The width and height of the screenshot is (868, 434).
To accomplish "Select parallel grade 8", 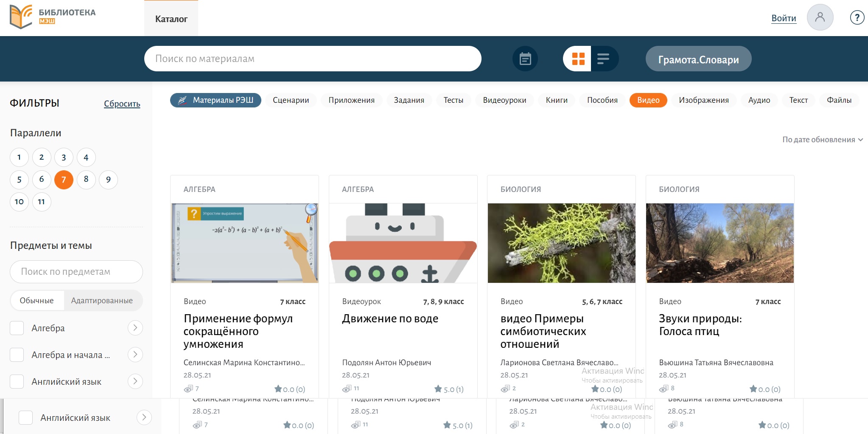I will click(x=86, y=180).
